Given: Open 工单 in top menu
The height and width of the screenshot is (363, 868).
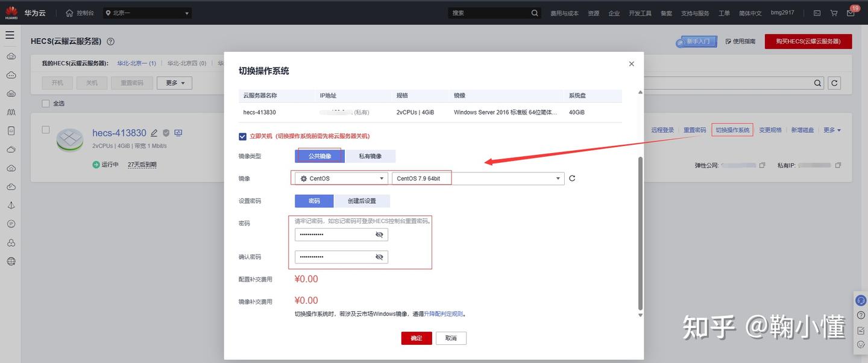Looking at the screenshot, I should pos(724,13).
